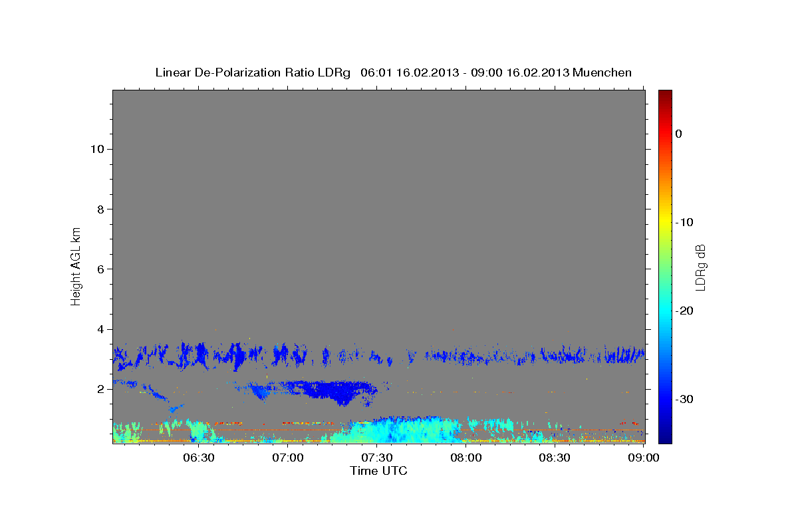Click the 07:30 time tick label

[x=377, y=458]
